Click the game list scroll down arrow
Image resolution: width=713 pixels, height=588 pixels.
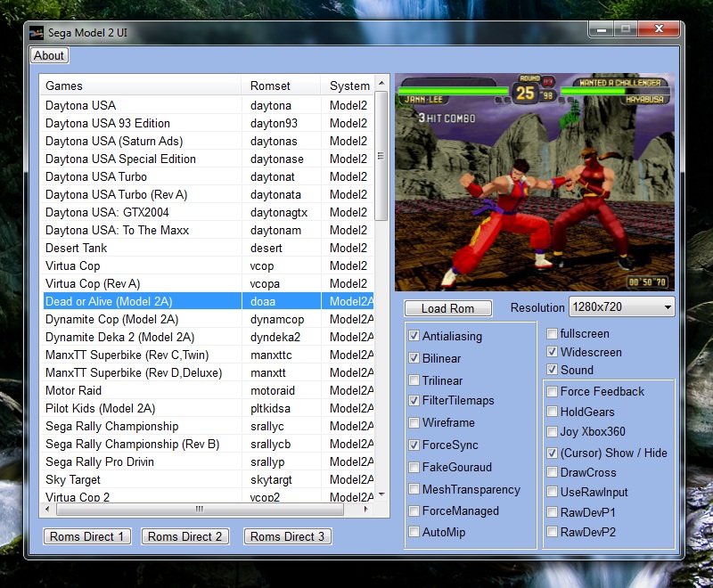[x=381, y=494]
